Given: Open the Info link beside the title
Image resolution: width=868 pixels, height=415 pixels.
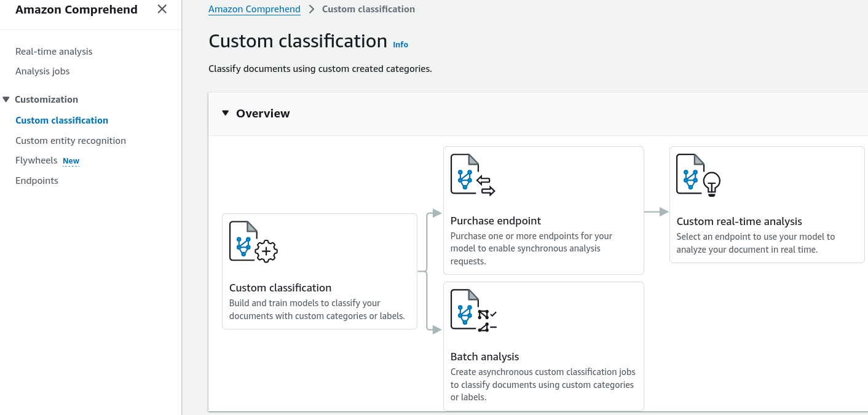Looking at the screenshot, I should [x=401, y=44].
